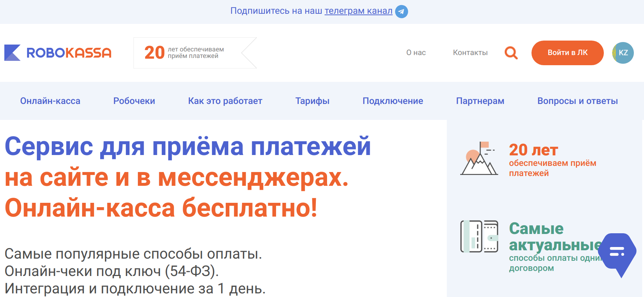Click the wallet and card icon
Image resolution: width=644 pixels, height=297 pixels.
[479, 236]
